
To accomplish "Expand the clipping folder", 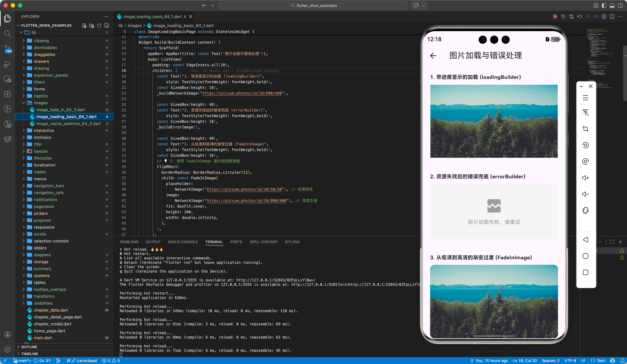I will [41, 41].
